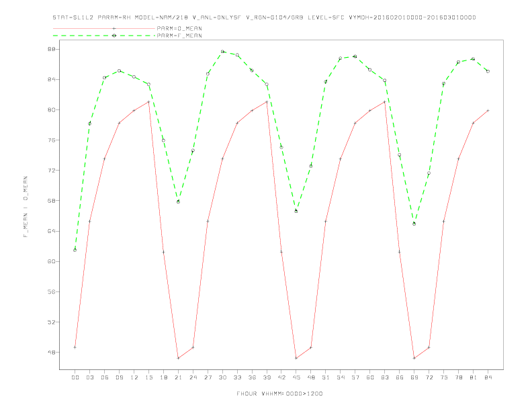Click y-axis tick label 48
The width and height of the screenshot is (532, 411).
[51, 353]
